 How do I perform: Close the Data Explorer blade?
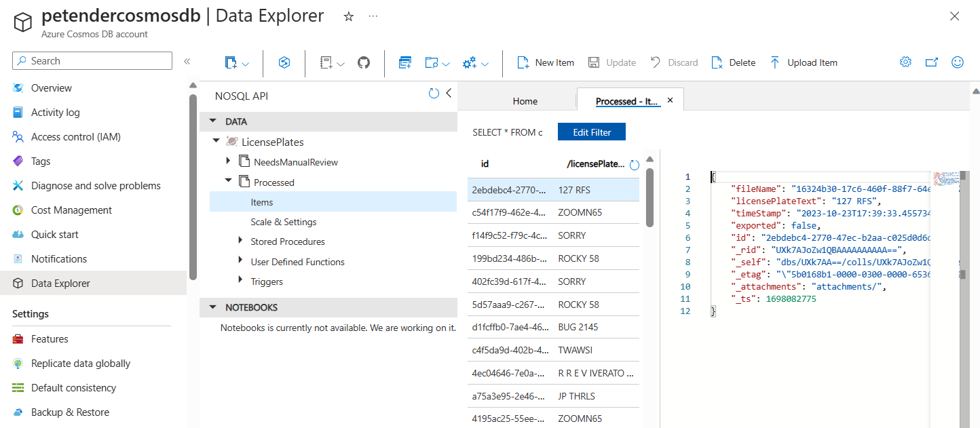pyautogui.click(x=954, y=17)
